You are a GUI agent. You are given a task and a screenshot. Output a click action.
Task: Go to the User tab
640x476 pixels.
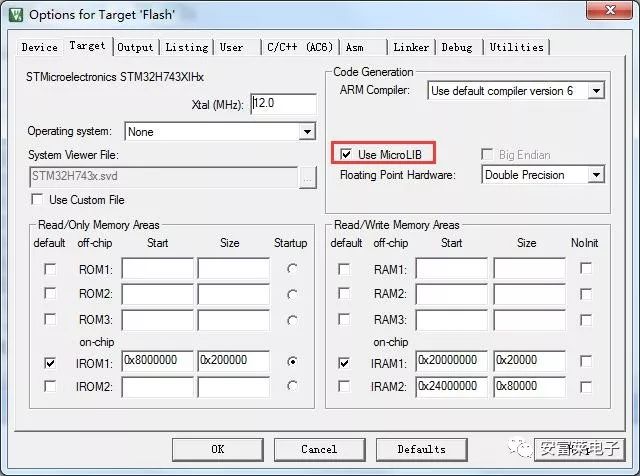(238, 47)
